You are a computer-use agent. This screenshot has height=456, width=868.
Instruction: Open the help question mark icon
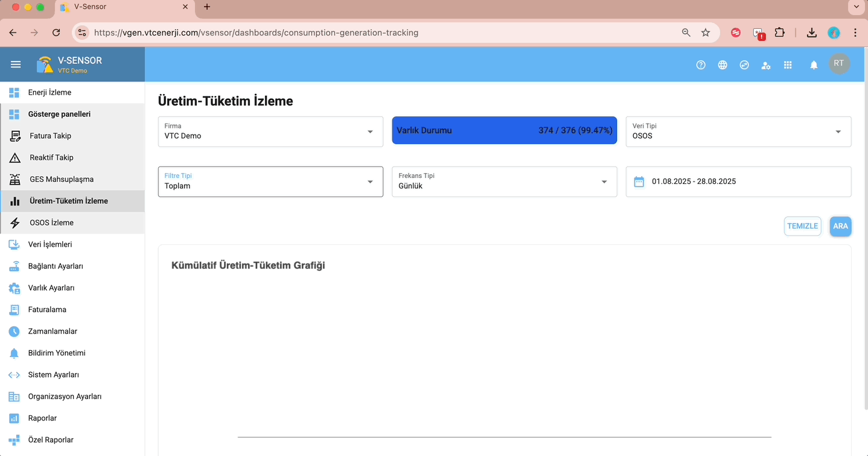[x=701, y=65]
